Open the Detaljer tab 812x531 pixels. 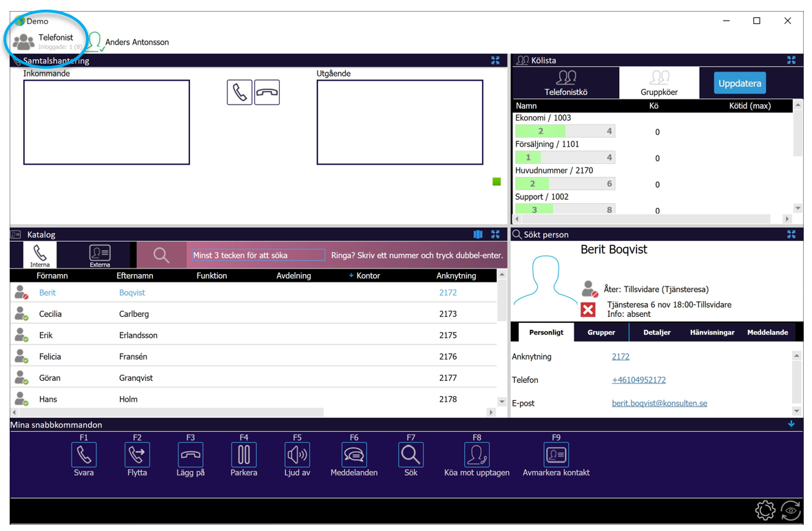657,332
